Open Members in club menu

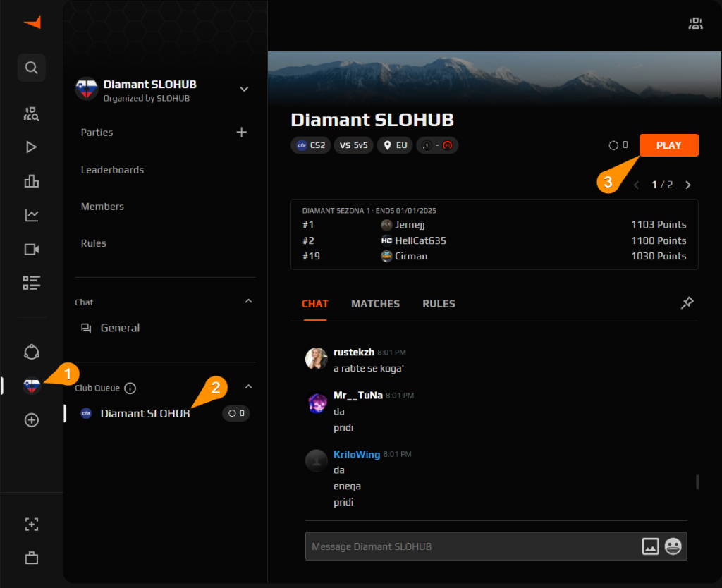pos(102,207)
